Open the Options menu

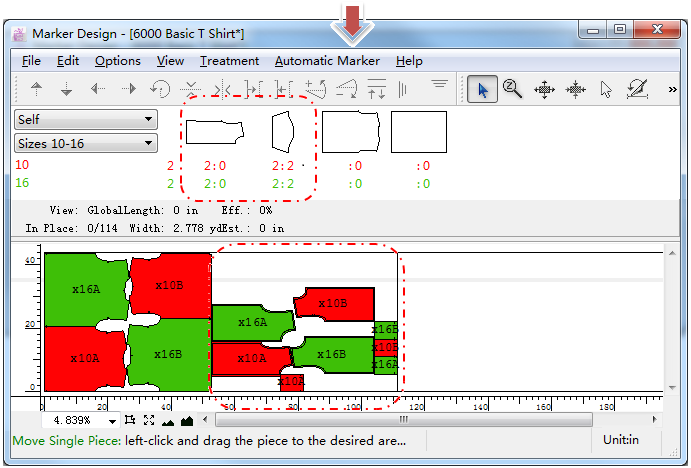click(x=118, y=61)
